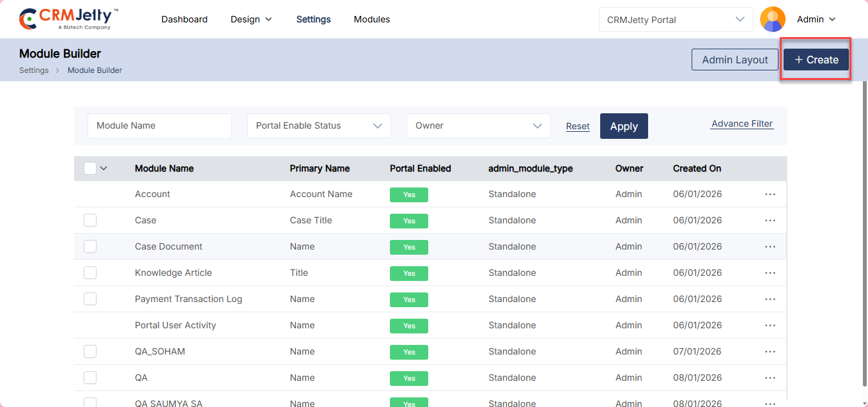The height and width of the screenshot is (407, 868).
Task: Select the Case Document row checkbox
Action: tap(90, 246)
